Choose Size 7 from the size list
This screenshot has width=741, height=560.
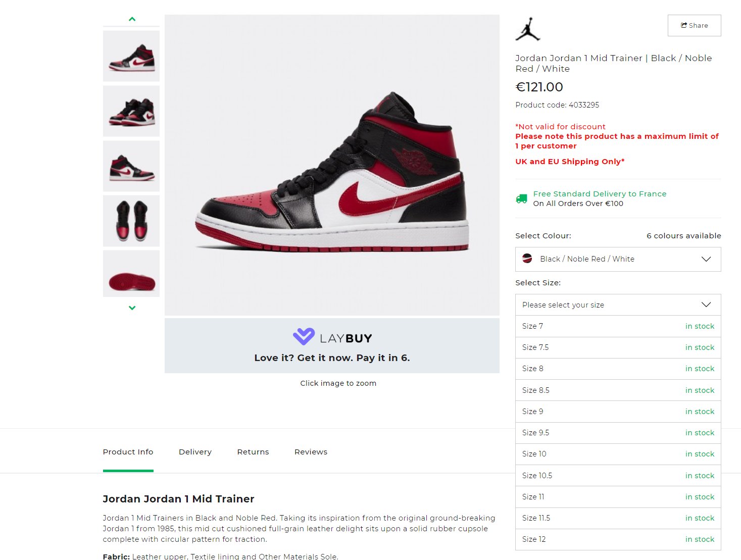(x=618, y=326)
